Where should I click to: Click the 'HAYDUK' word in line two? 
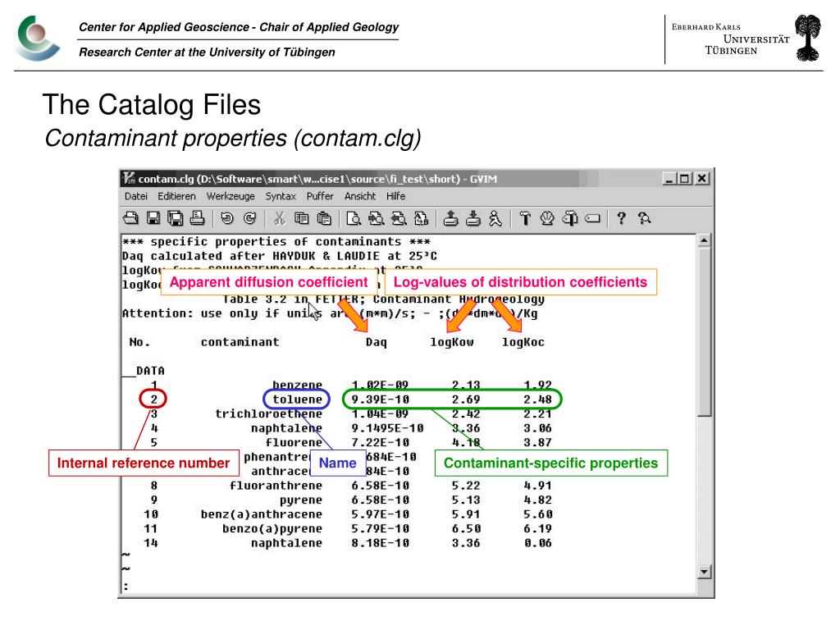click(294, 256)
